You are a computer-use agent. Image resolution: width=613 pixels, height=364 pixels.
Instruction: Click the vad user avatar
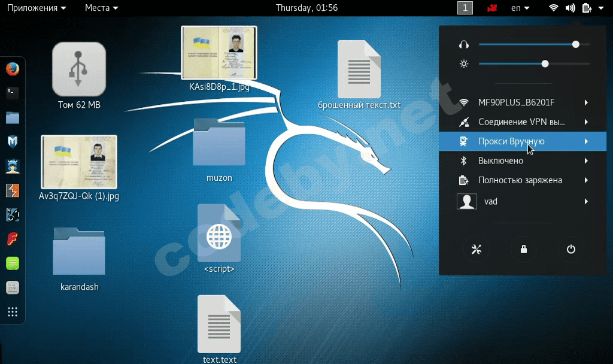[x=467, y=201]
